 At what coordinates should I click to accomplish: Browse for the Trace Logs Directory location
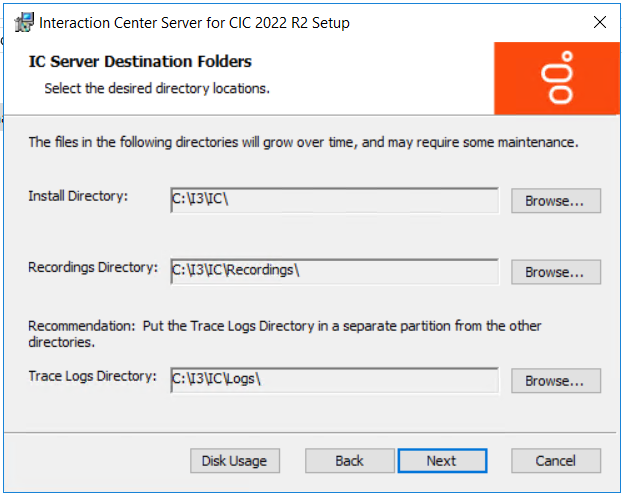click(556, 381)
